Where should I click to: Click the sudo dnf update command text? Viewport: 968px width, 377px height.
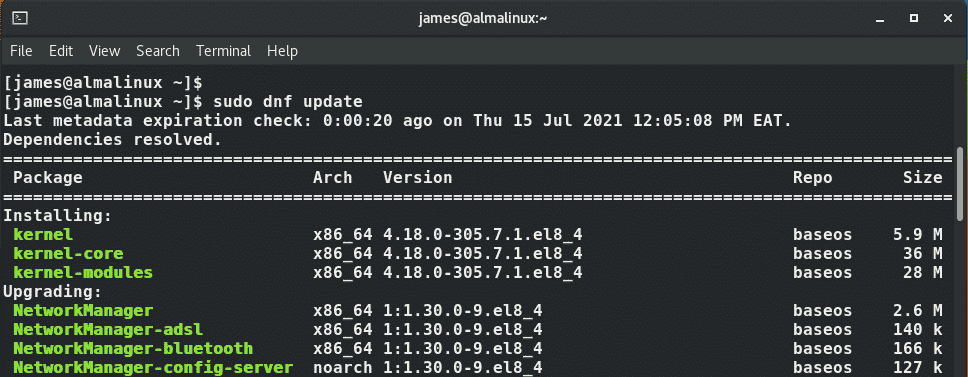pos(287,101)
